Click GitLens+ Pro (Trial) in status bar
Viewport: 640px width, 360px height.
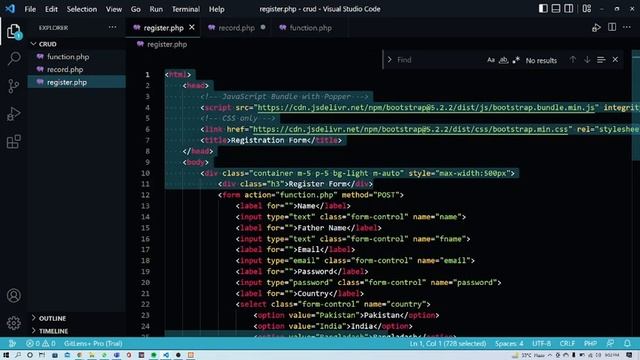click(93, 343)
